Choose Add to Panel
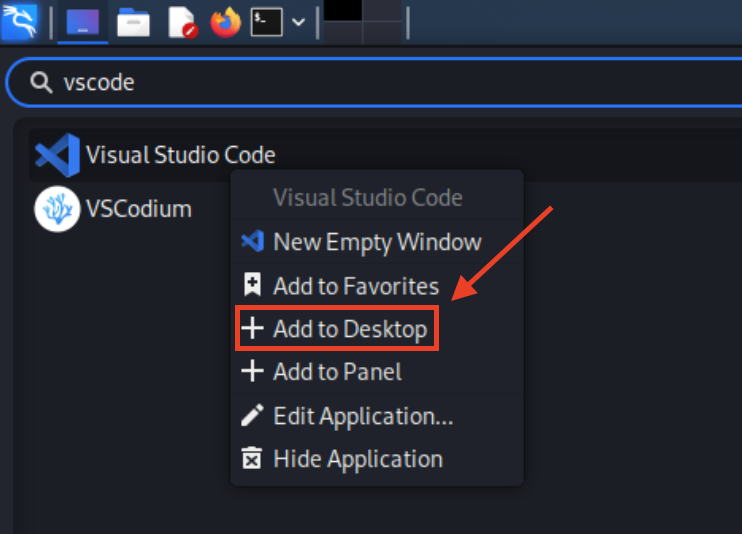742x534 pixels. click(x=377, y=372)
